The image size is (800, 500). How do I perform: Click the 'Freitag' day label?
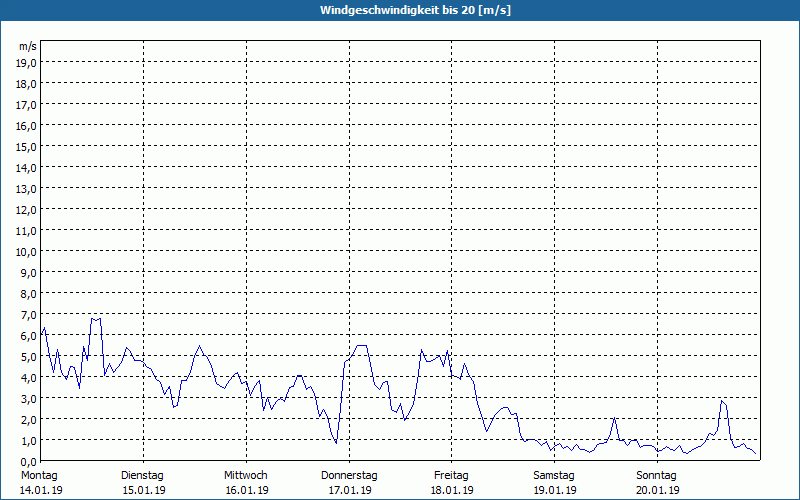coord(451,476)
